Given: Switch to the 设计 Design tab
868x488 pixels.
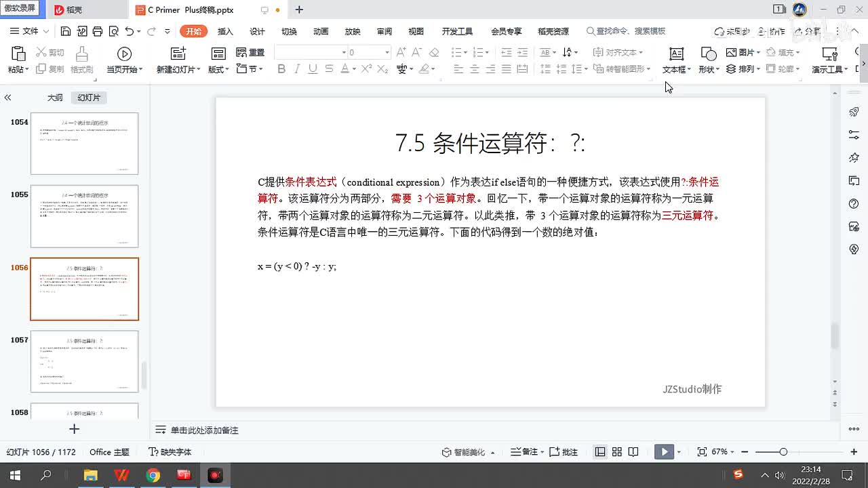Looking at the screenshot, I should point(257,31).
